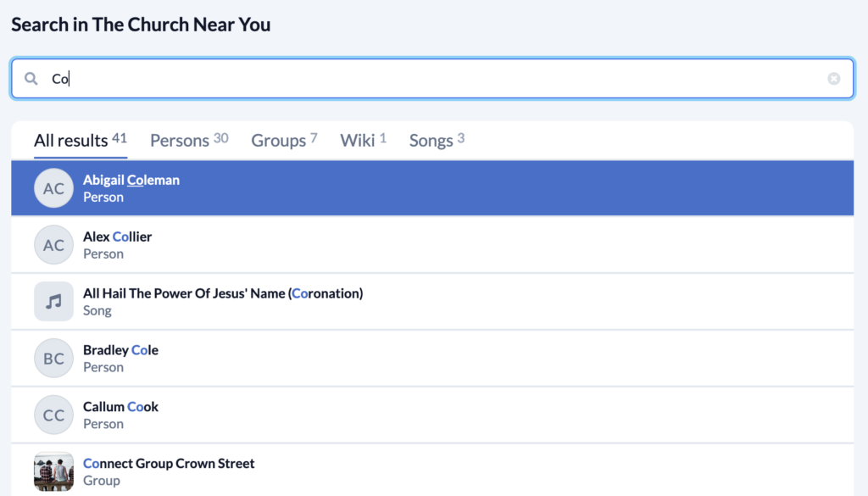Clear the search field with the X icon
This screenshot has height=496, width=868.
[834, 79]
